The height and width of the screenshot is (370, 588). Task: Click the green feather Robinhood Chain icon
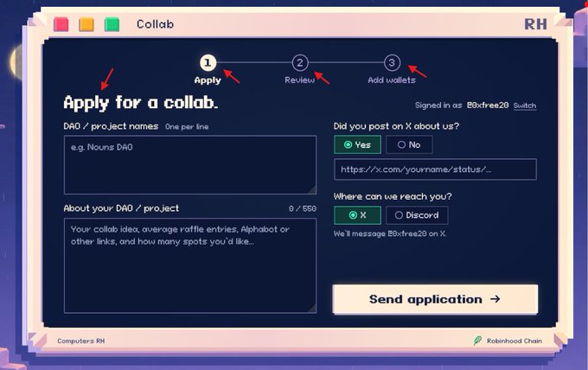pos(477,341)
